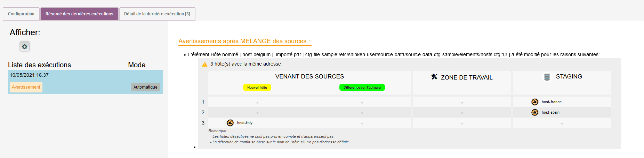Click the Automatique mode badge
This screenshot has width=644, height=158.
(x=145, y=87)
